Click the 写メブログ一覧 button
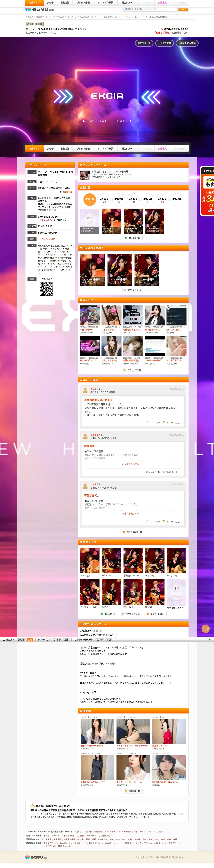The height and width of the screenshot is (868, 214). click(x=133, y=370)
